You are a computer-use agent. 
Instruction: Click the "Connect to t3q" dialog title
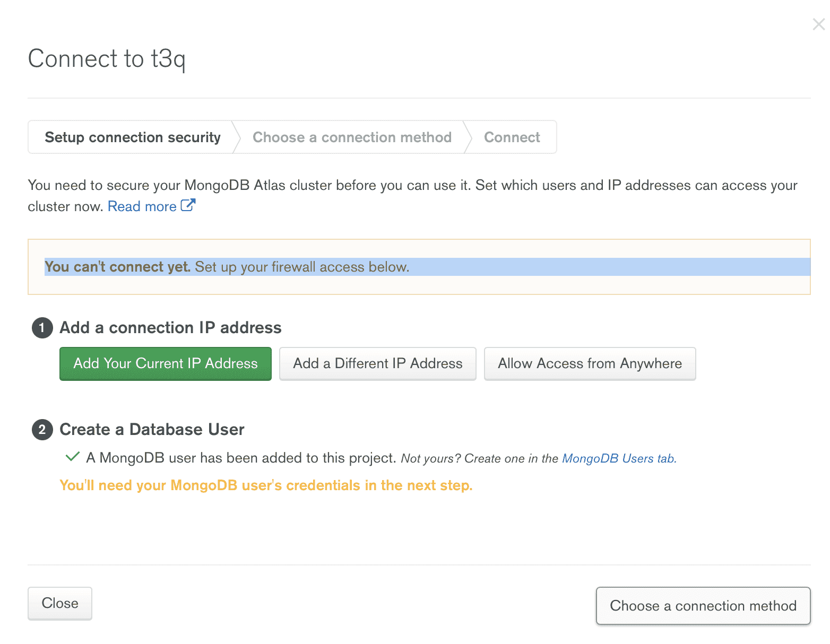107,59
